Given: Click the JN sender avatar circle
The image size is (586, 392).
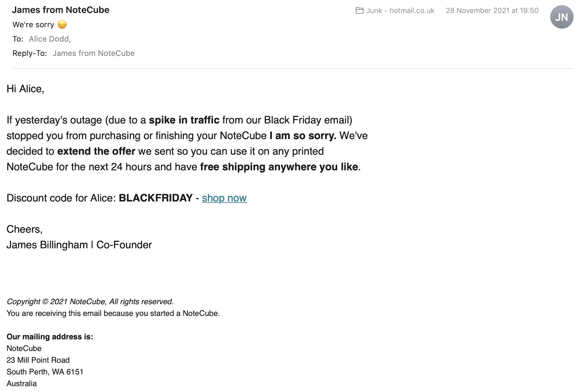Looking at the screenshot, I should point(561,17).
